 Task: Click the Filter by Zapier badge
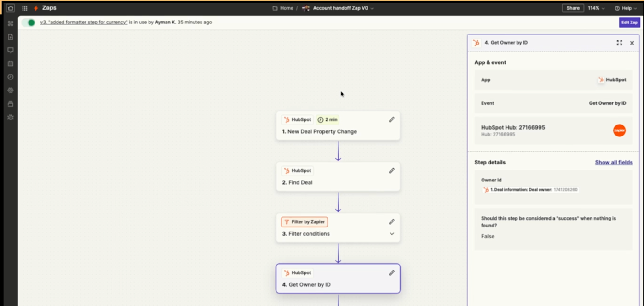(305, 222)
